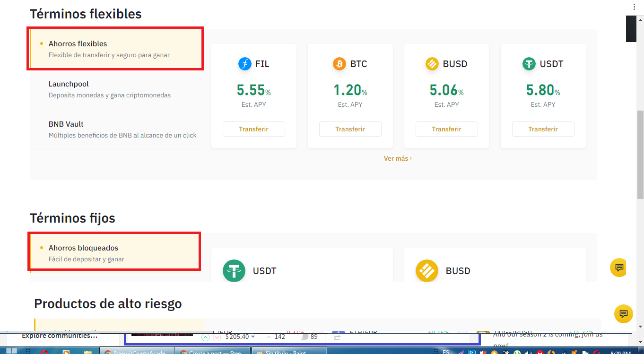Click the 'Términos fijos' heading
The height and width of the screenshot is (354, 644).
(x=72, y=218)
